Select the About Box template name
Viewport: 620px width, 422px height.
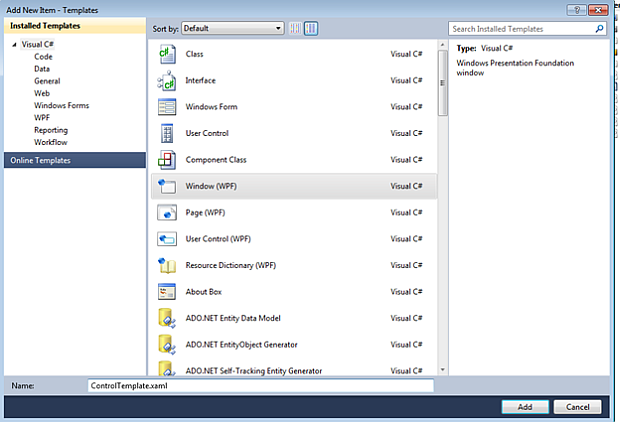204,292
